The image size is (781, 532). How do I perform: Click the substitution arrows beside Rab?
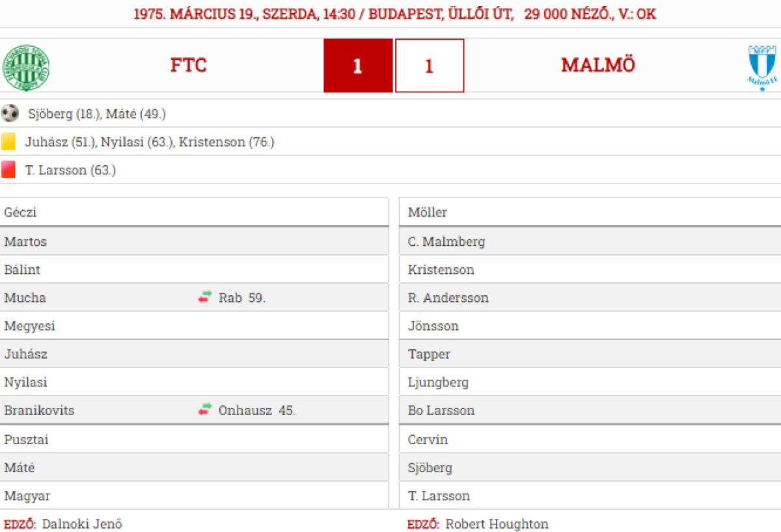[x=205, y=297]
